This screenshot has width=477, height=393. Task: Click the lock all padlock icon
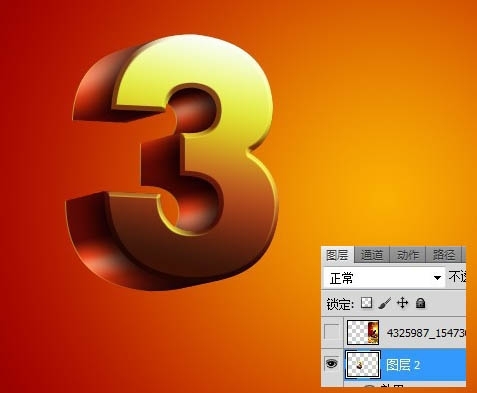click(x=420, y=303)
